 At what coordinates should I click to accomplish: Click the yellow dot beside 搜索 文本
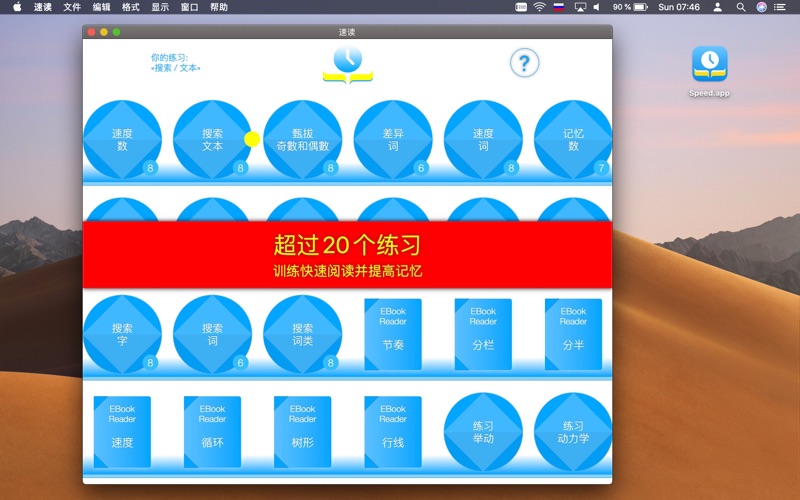(x=252, y=139)
